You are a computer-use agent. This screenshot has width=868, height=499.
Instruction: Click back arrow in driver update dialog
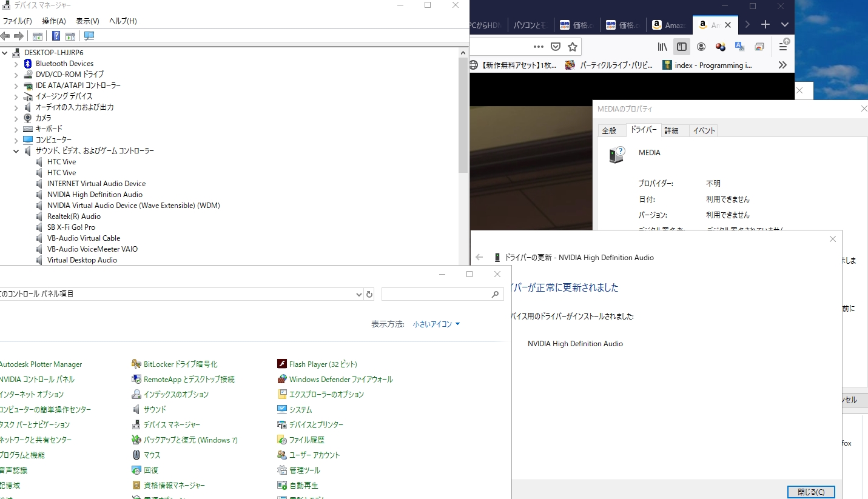[479, 257]
